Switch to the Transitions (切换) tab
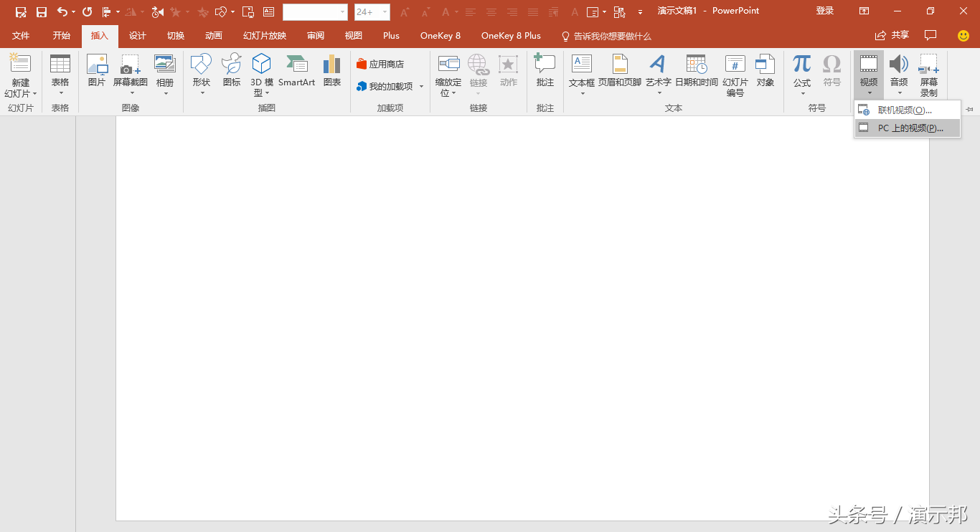 (176, 36)
